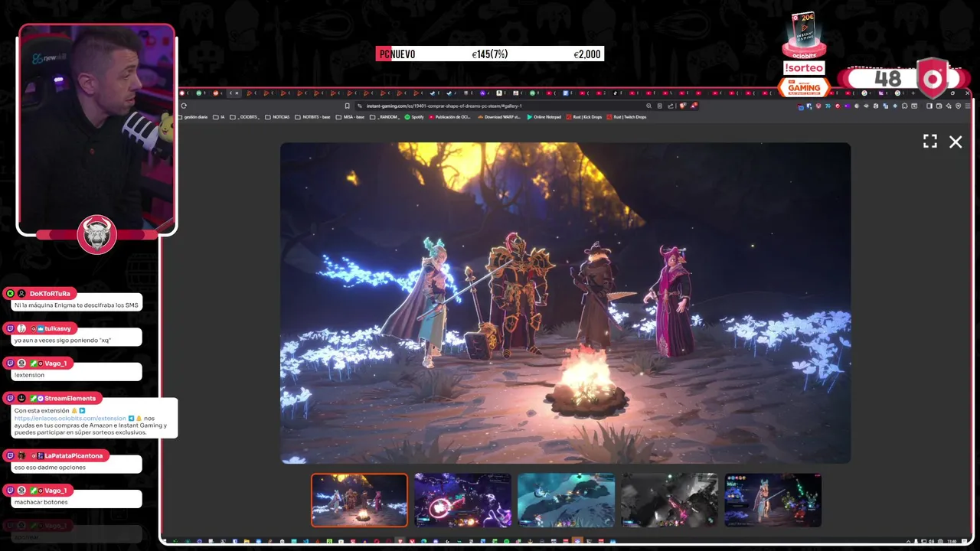Open the 'gestión diaria' bookmark folder

click(x=194, y=117)
